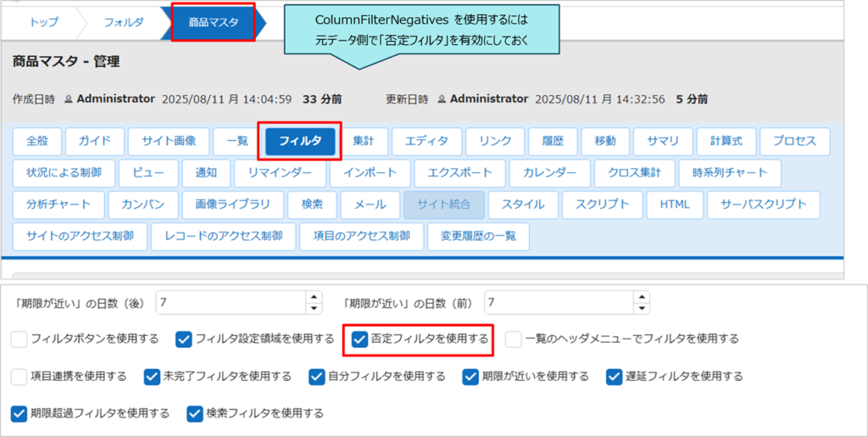The width and height of the screenshot is (868, 437).
Task: Increase the 日数（後） value with up arrow
Action: coord(314,298)
